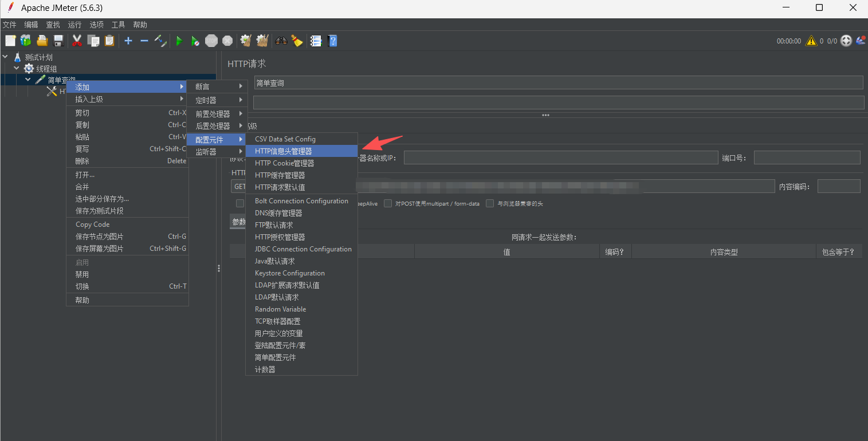Click Copy Code in context menu
The image size is (868, 441).
(x=127, y=225)
